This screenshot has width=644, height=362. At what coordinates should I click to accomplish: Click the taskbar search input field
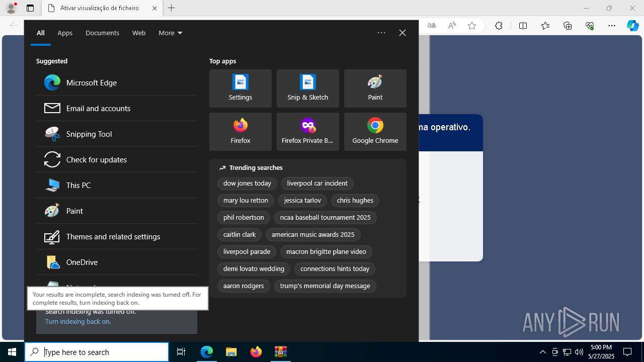click(97, 352)
